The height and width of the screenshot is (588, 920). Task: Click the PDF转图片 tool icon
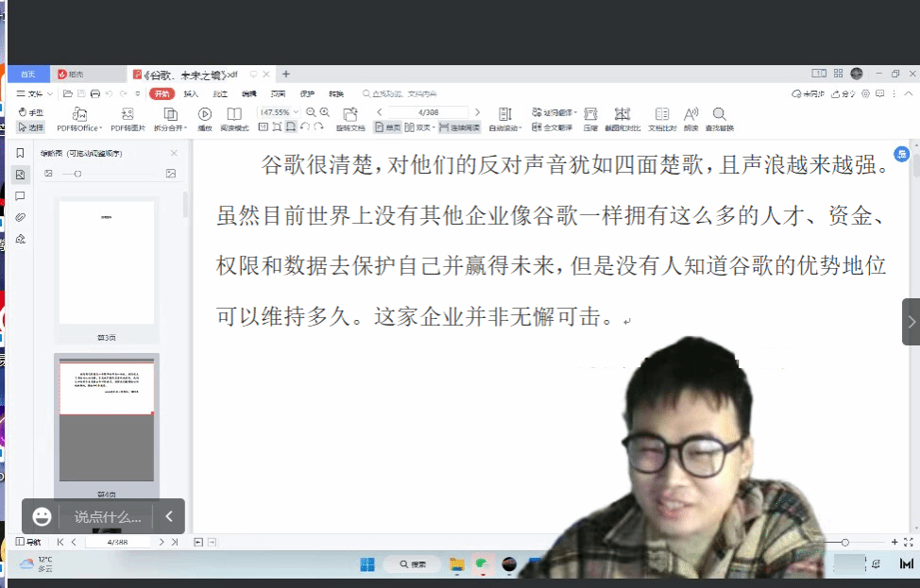click(128, 113)
